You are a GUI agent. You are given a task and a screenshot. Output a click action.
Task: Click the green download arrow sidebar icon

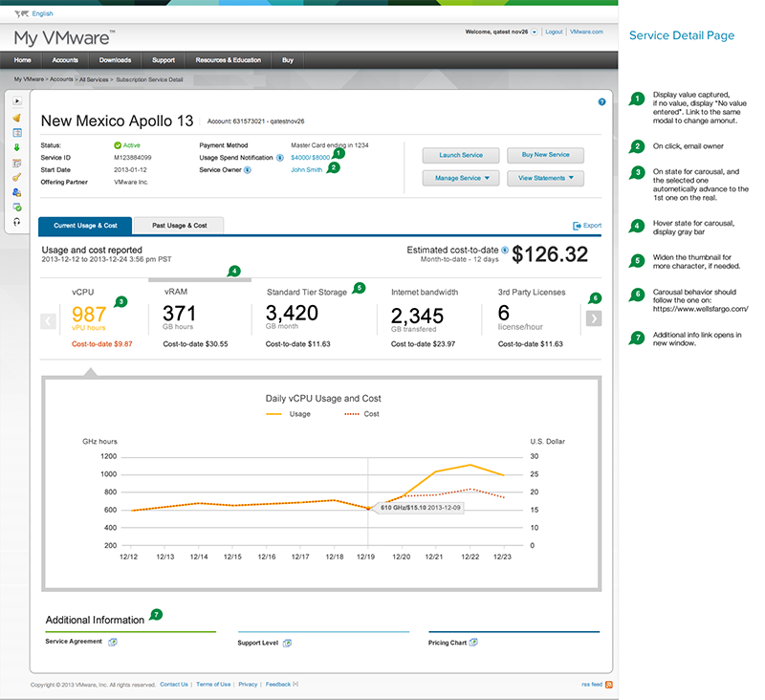(x=17, y=147)
